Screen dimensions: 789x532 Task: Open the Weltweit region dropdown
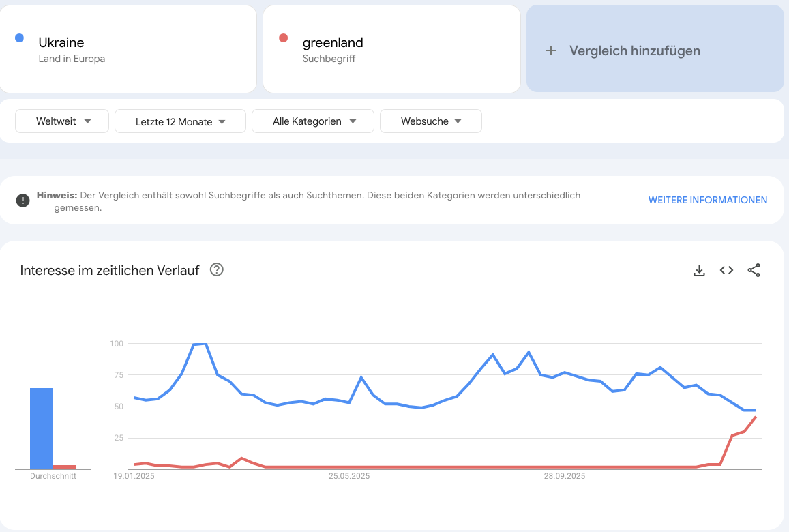click(x=62, y=121)
